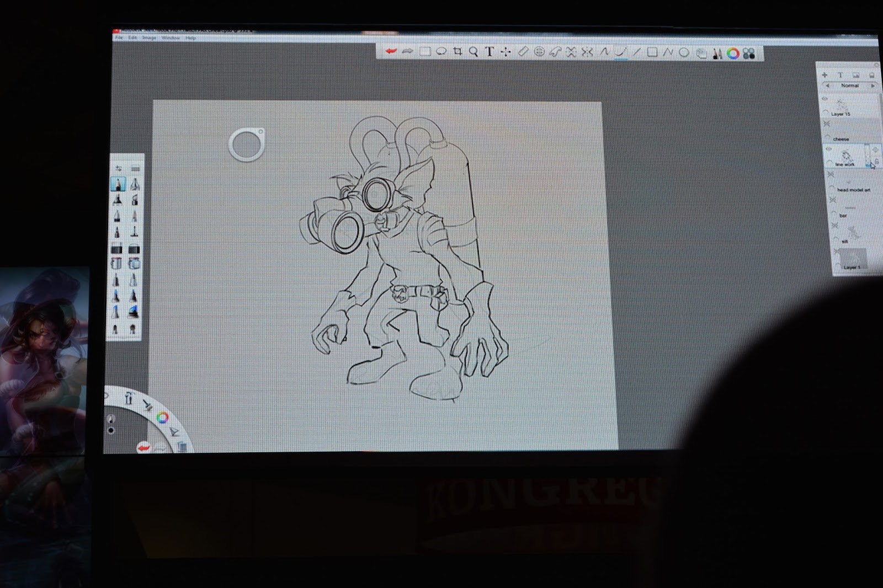
Task: Open the Normal blend mode selector
Action: pyautogui.click(x=850, y=85)
